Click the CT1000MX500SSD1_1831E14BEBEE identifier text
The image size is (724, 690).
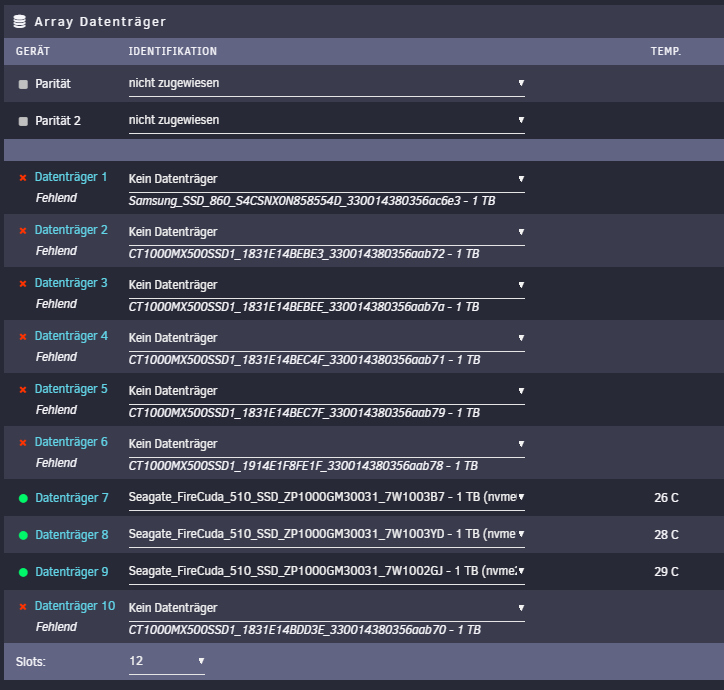point(304,307)
